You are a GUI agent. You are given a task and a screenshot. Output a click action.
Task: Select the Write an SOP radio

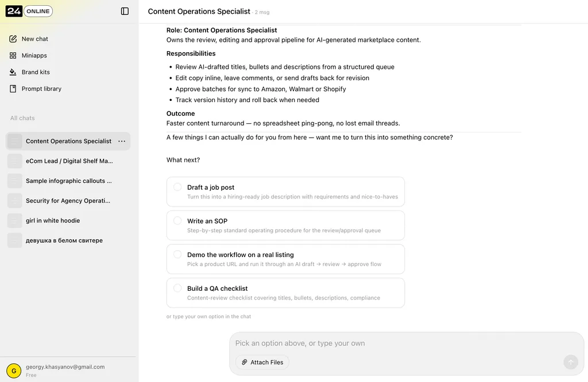click(177, 221)
